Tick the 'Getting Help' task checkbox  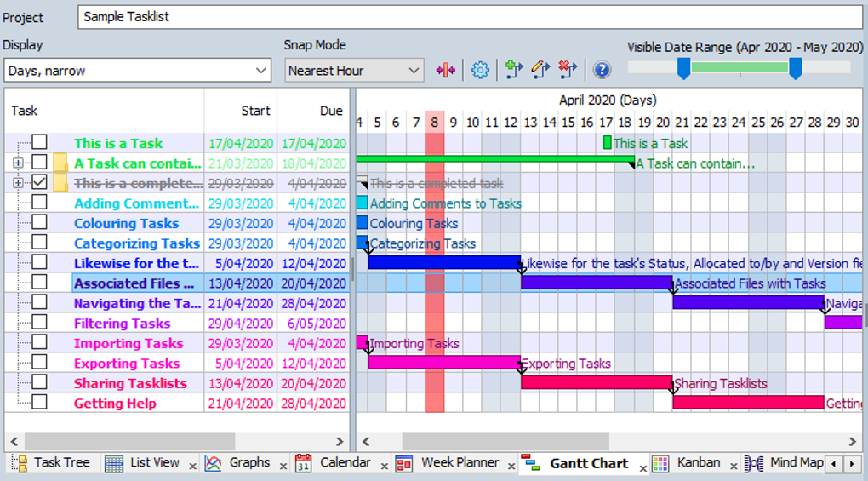coord(39,402)
